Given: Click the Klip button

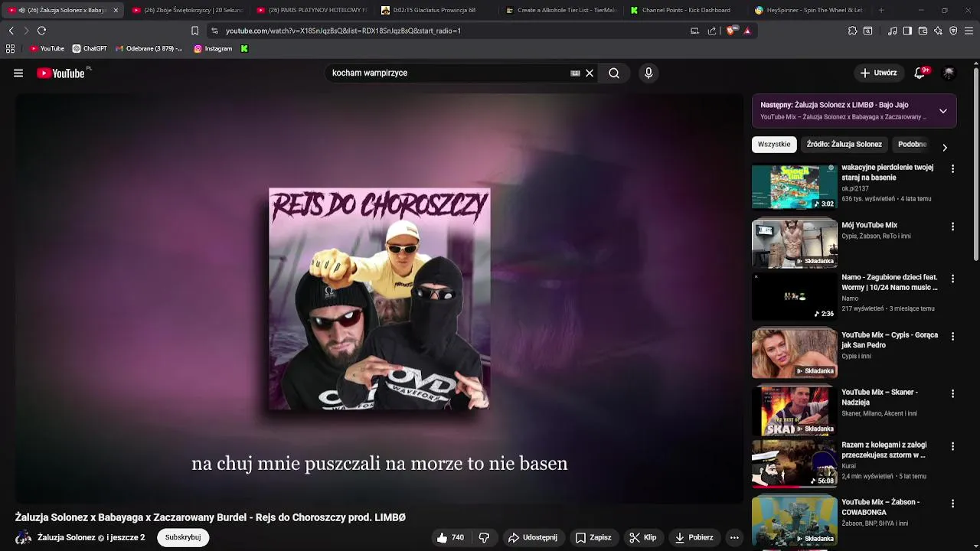Looking at the screenshot, I should click(643, 538).
